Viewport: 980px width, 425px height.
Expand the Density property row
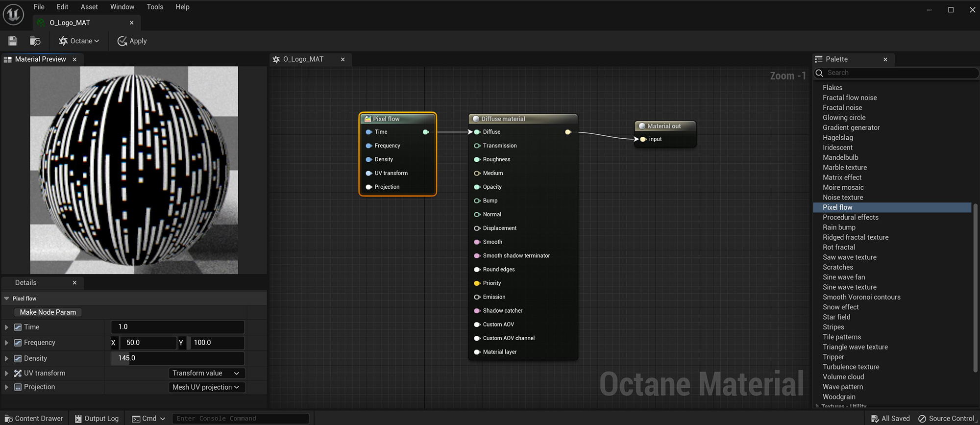(6, 358)
